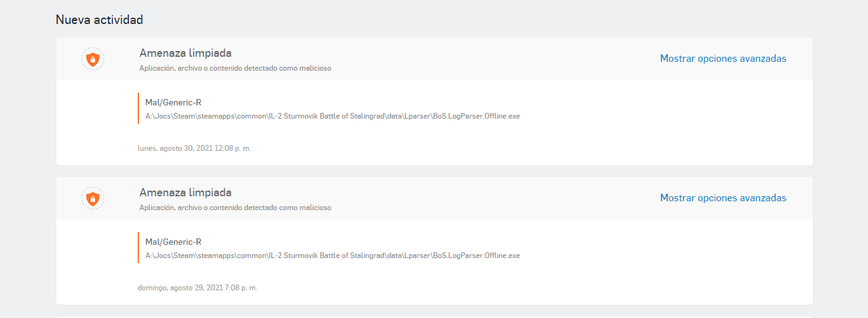Show advanced options for the August 29 threat
868x318 pixels.
(x=723, y=198)
